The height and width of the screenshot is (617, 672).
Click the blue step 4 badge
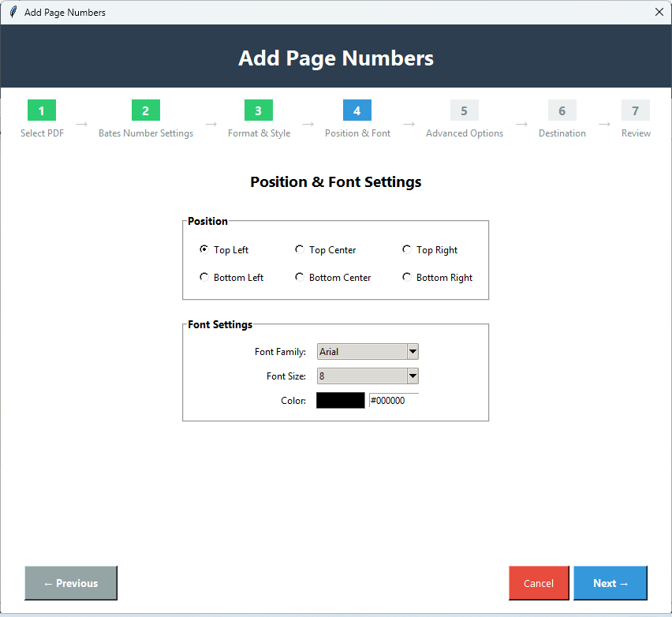[357, 110]
